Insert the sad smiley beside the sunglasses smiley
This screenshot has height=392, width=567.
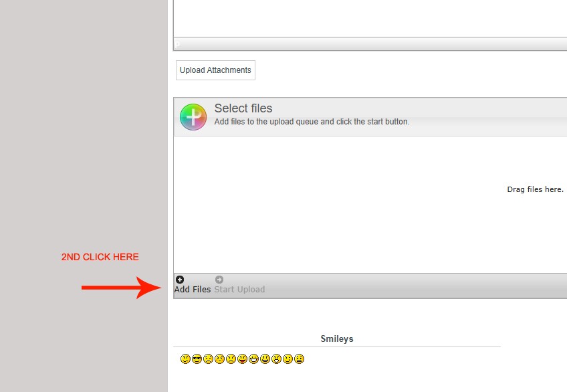(208, 359)
